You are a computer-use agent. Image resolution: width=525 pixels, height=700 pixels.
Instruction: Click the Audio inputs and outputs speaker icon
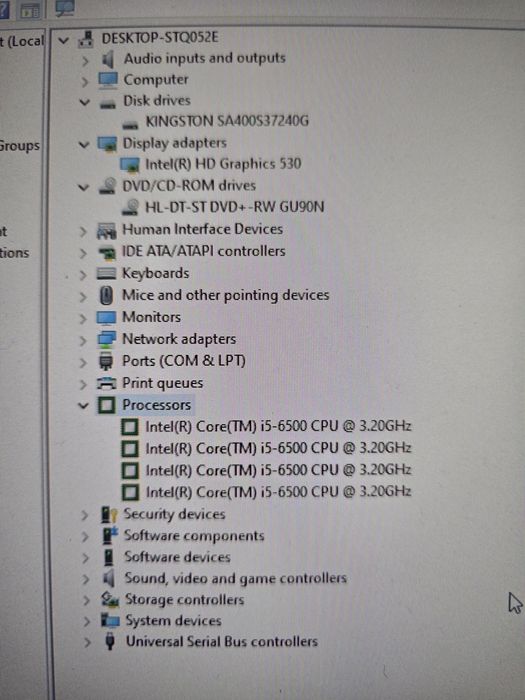pos(108,59)
